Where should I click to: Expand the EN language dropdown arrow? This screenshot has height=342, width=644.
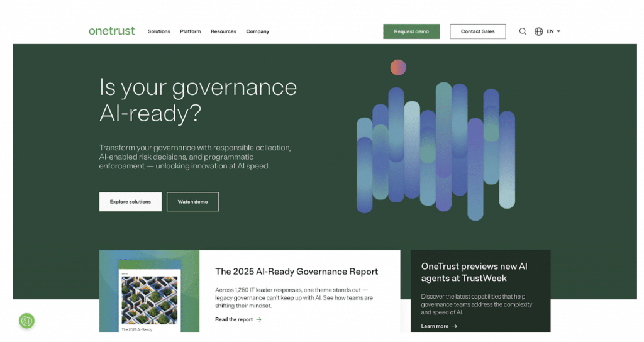pyautogui.click(x=558, y=31)
